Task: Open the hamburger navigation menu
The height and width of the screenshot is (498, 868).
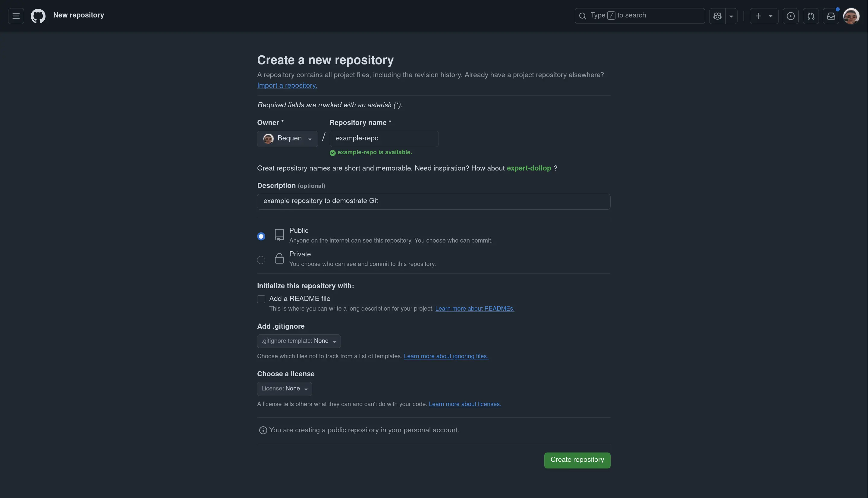Action: 16,16
